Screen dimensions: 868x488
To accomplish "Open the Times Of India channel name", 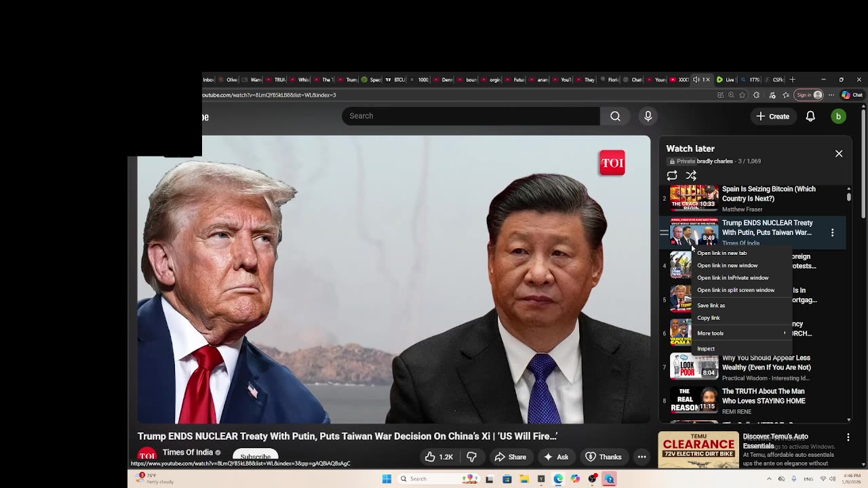I will (187, 453).
